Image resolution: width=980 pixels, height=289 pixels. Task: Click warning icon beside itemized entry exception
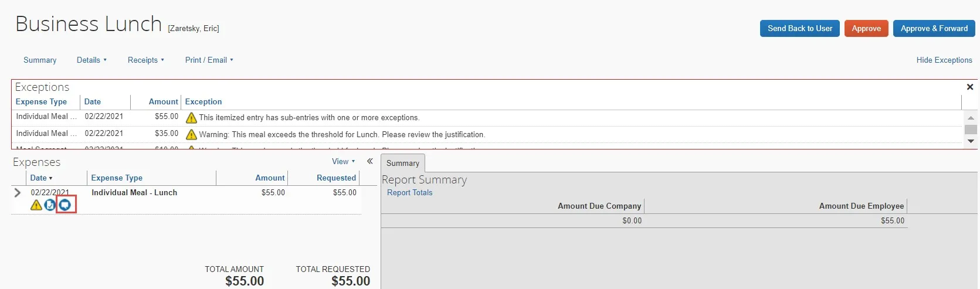[191, 118]
